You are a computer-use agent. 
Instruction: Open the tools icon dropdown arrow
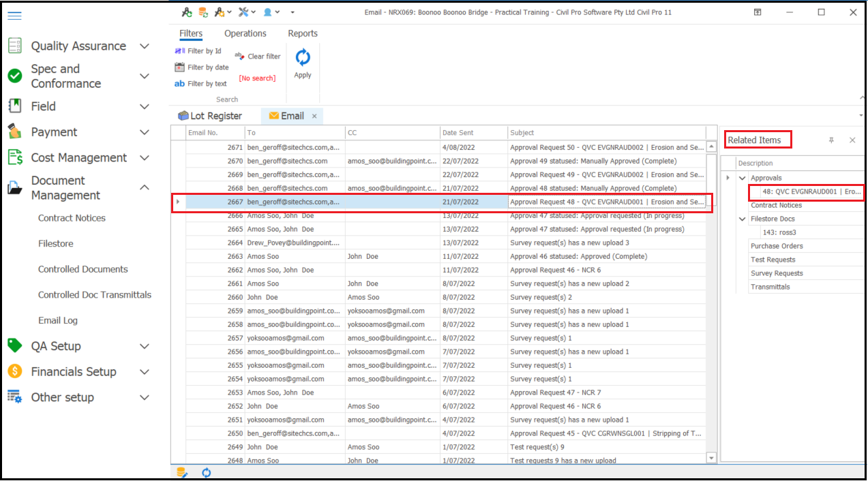(x=252, y=12)
